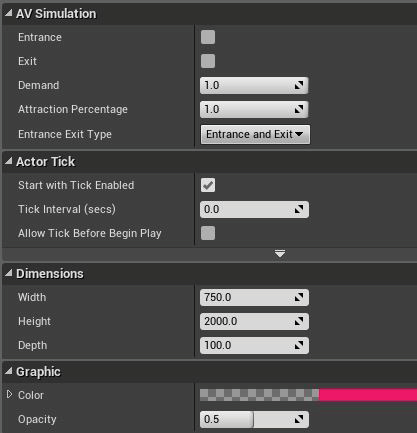Click the Attraction Percentage spinner arrow icon
The image size is (417, 433).
[299, 109]
